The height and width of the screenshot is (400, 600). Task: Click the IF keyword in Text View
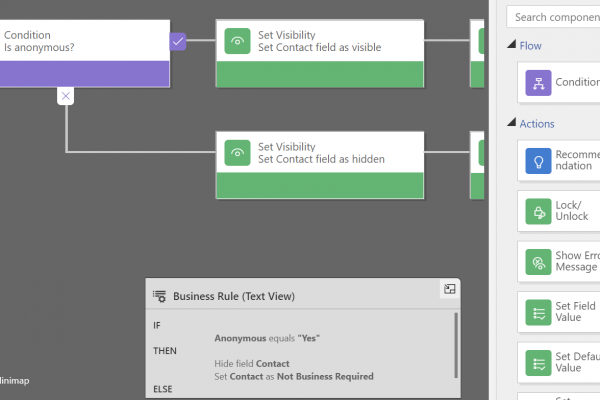[x=157, y=326]
